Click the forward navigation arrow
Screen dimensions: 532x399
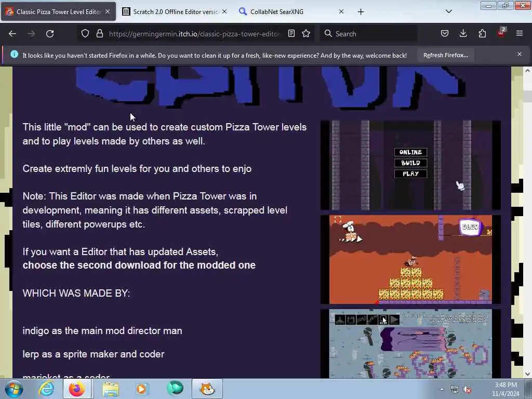pos(31,34)
